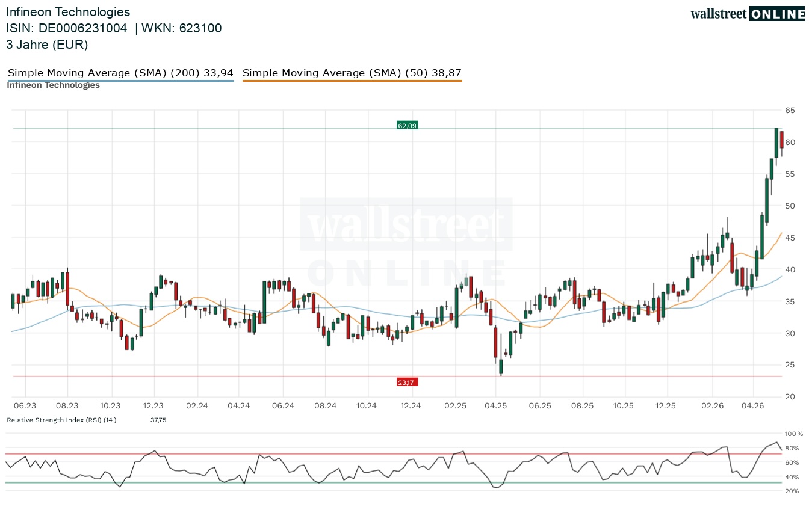Click the WKN: 623100 text

click(182, 28)
